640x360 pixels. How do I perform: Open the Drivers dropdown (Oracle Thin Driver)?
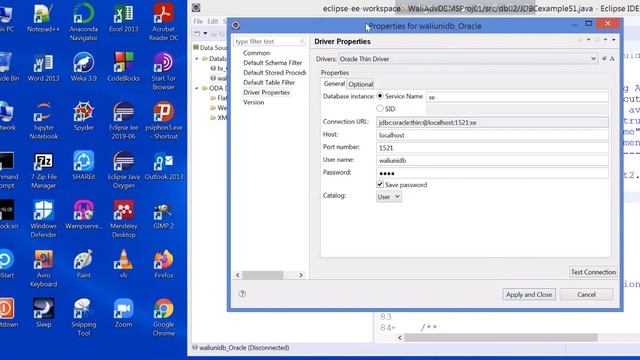(x=468, y=59)
